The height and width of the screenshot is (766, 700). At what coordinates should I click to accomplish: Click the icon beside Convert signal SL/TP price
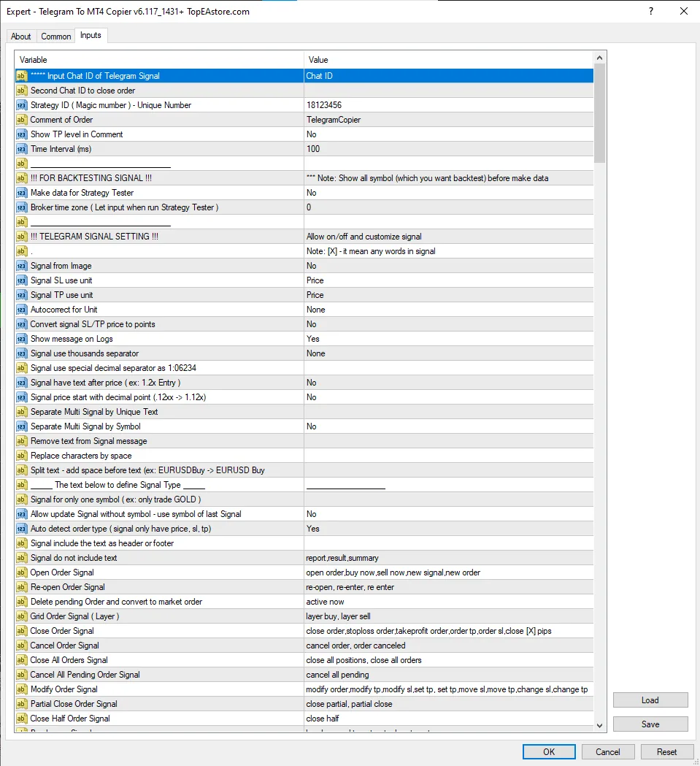point(21,324)
